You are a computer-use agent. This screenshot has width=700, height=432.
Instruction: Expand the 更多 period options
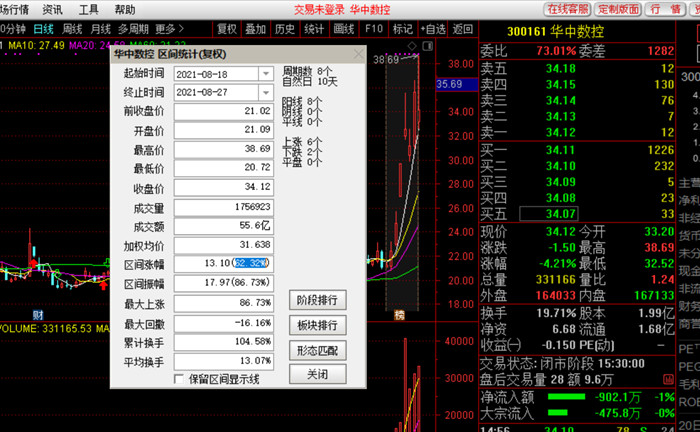(x=170, y=29)
